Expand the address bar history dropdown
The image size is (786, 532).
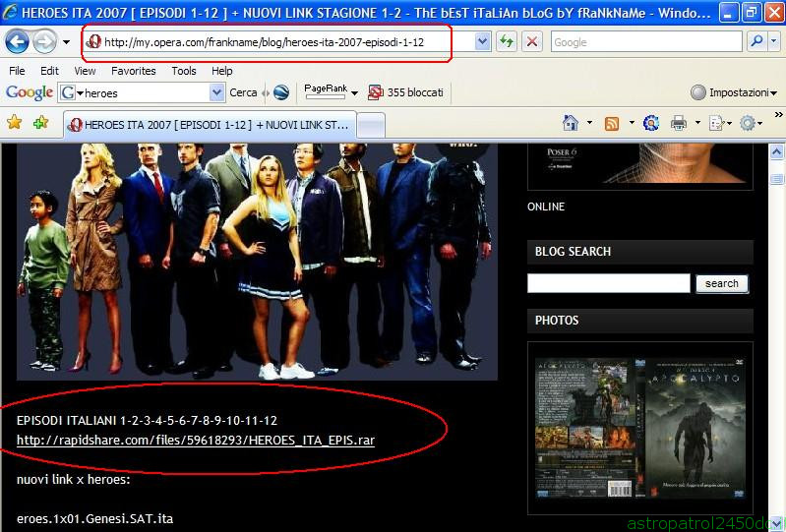tap(482, 42)
